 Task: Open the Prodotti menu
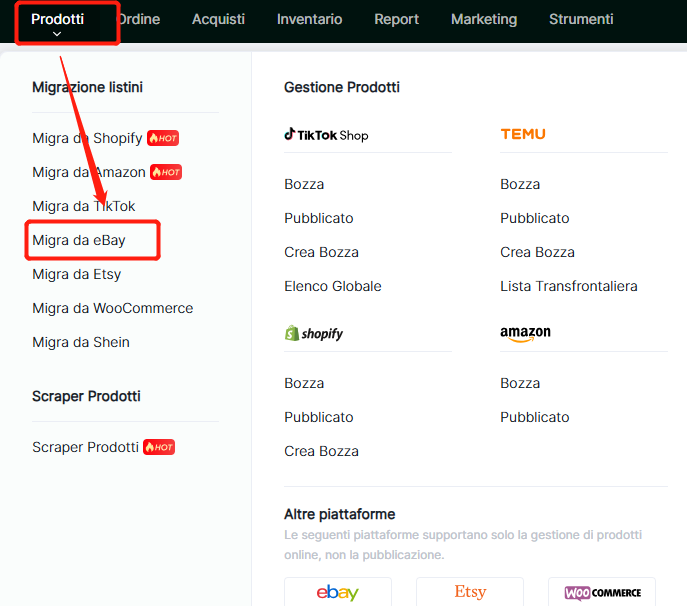click(57, 19)
